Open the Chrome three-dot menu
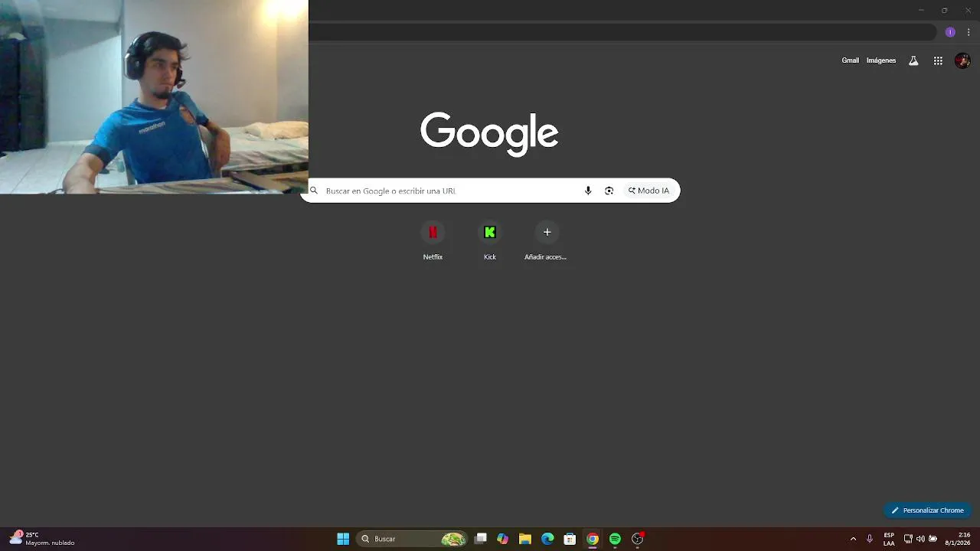Screen dimensions: 980x551 tap(969, 32)
